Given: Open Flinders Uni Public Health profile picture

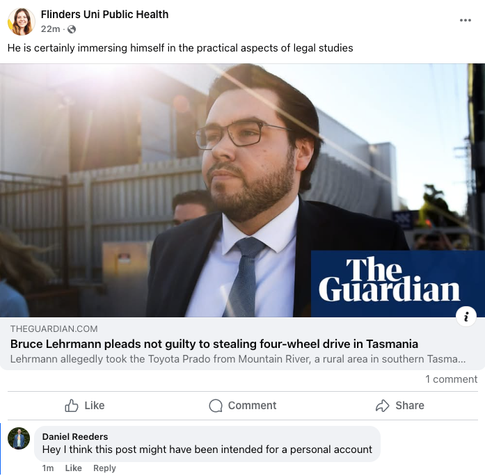Looking at the screenshot, I should [21, 22].
